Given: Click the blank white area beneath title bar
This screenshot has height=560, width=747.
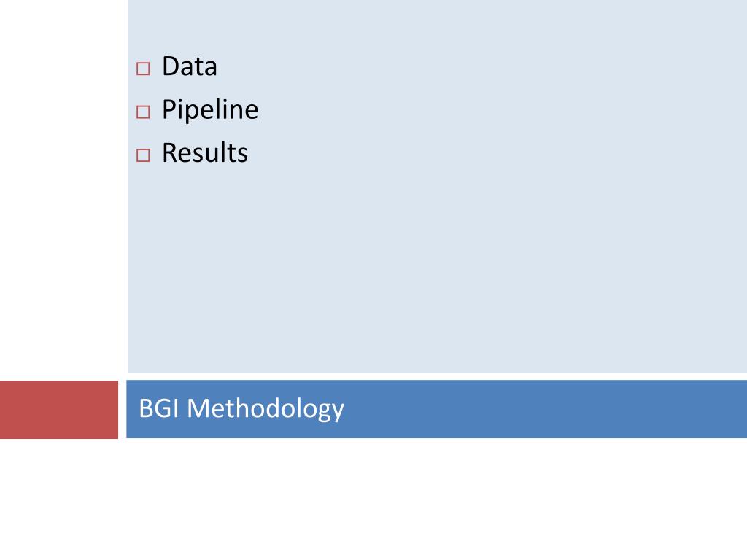Looking at the screenshot, I should pos(373,499).
